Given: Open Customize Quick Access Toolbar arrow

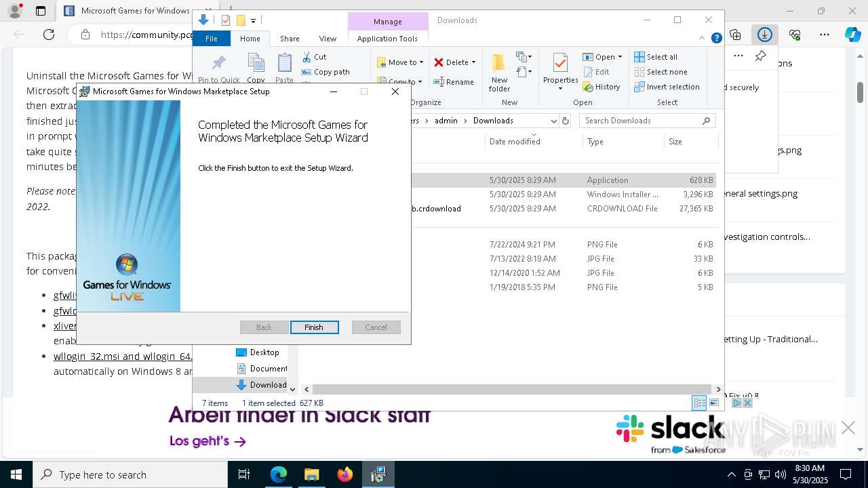Looking at the screenshot, I should [x=253, y=21].
